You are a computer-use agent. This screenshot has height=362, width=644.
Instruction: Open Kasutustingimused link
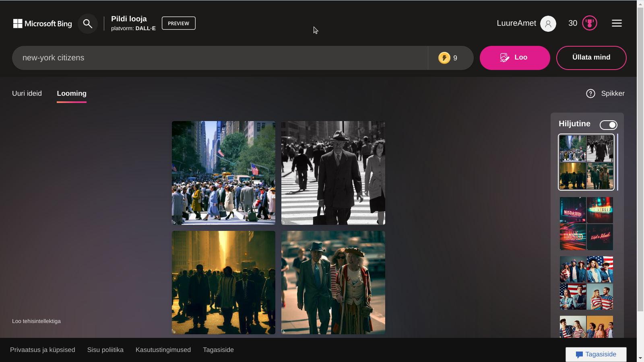coord(163,350)
